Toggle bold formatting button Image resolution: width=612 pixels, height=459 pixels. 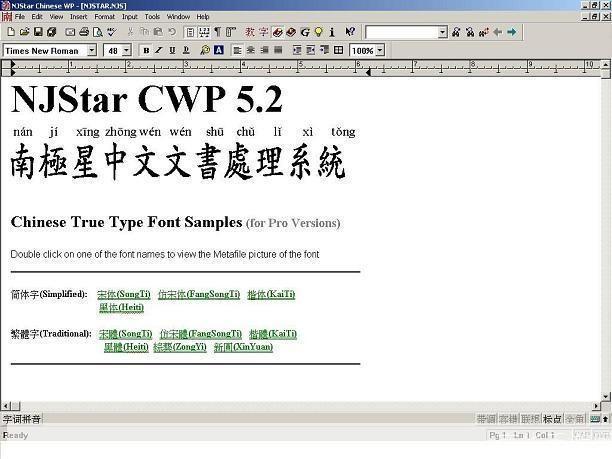[146, 50]
